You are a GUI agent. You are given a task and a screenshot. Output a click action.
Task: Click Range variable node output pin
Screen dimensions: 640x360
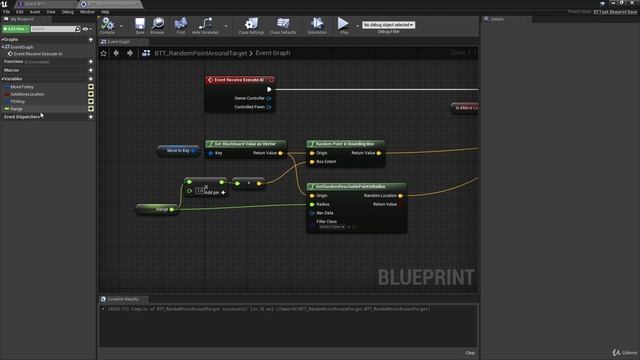pyautogui.click(x=172, y=209)
